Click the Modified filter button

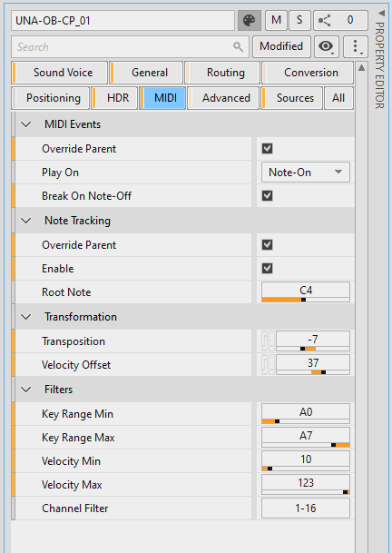click(x=281, y=46)
